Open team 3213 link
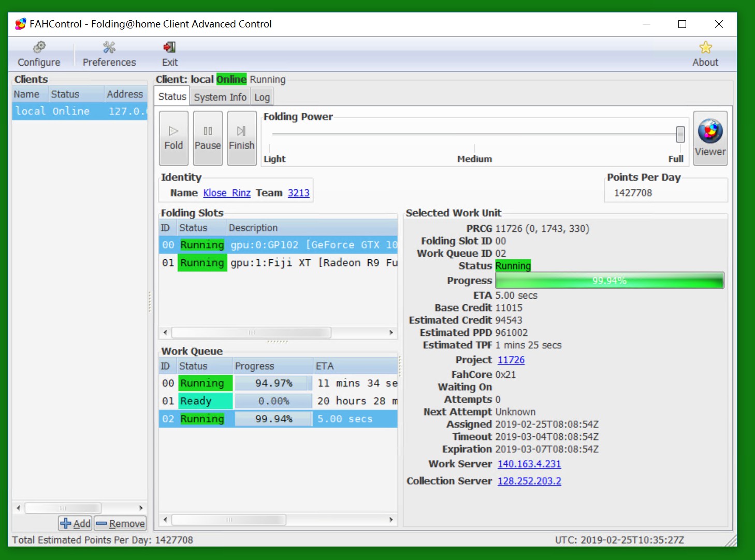Viewport: 755px width, 560px height. 299,193
